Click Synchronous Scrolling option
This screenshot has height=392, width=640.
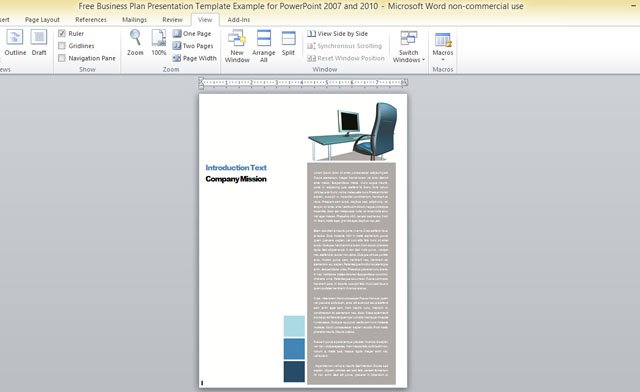pyautogui.click(x=344, y=46)
